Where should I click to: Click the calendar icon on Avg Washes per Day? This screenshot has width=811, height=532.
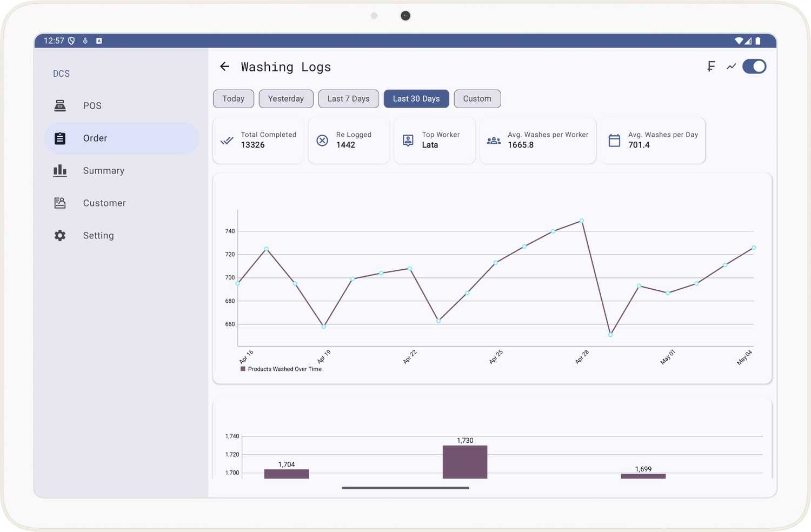tap(614, 140)
